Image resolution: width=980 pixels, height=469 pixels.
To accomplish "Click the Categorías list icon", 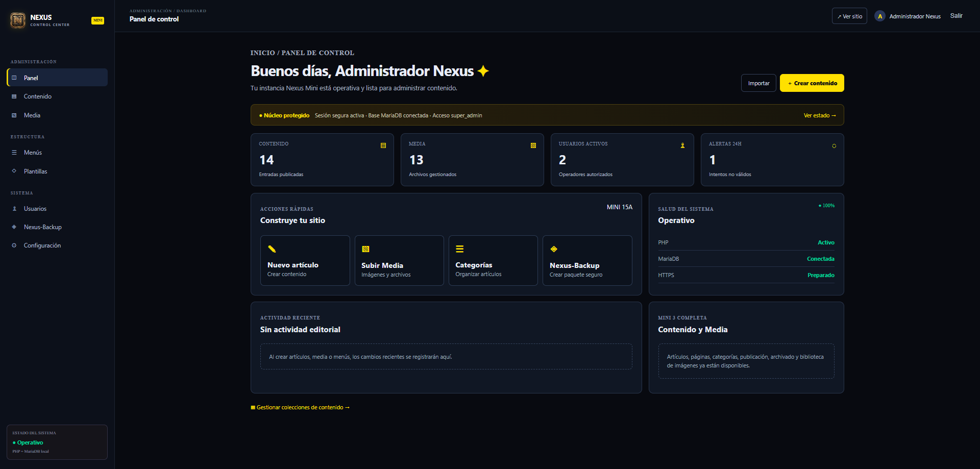I will pos(460,249).
